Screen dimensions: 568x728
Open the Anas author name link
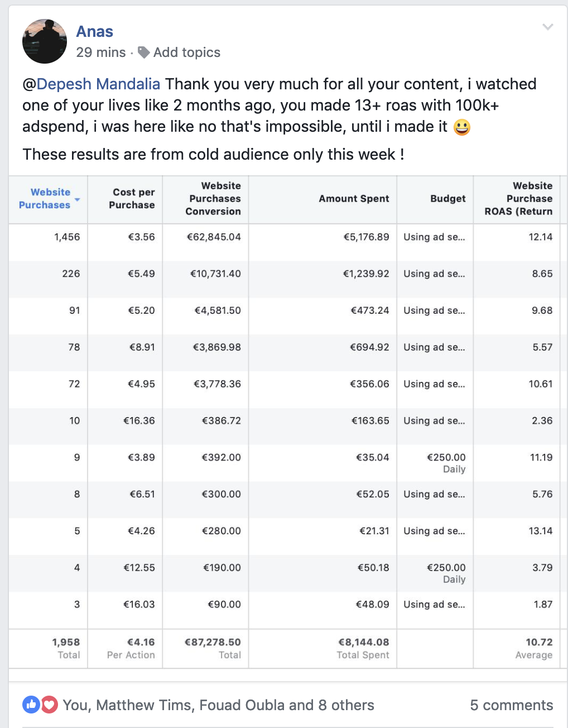[95, 32]
